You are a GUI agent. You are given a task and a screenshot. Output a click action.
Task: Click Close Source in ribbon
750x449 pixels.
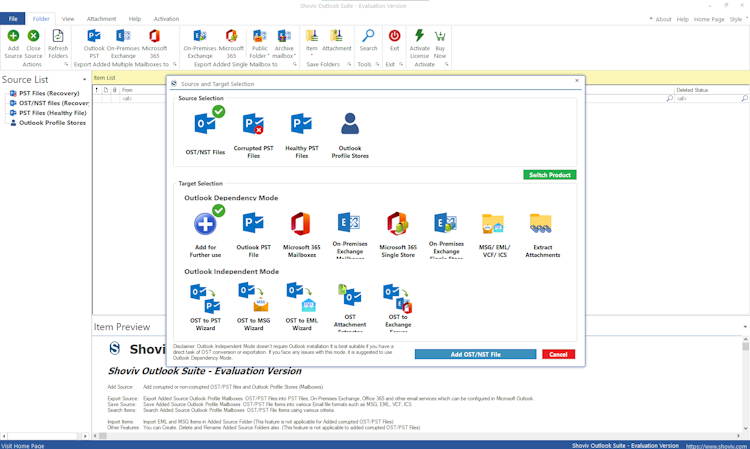click(x=33, y=44)
